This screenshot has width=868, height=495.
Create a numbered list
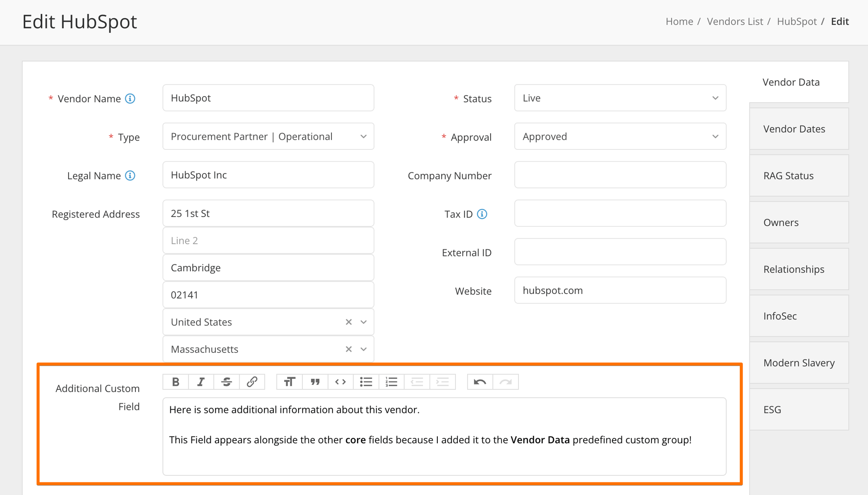[x=391, y=382]
